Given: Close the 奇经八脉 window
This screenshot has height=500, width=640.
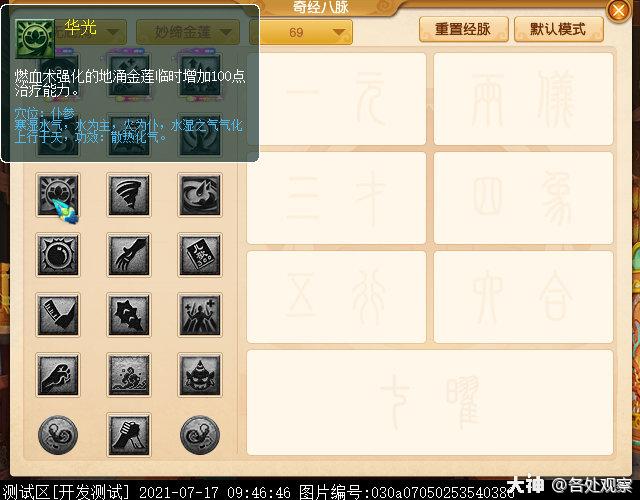Looking at the screenshot, I should [x=618, y=10].
